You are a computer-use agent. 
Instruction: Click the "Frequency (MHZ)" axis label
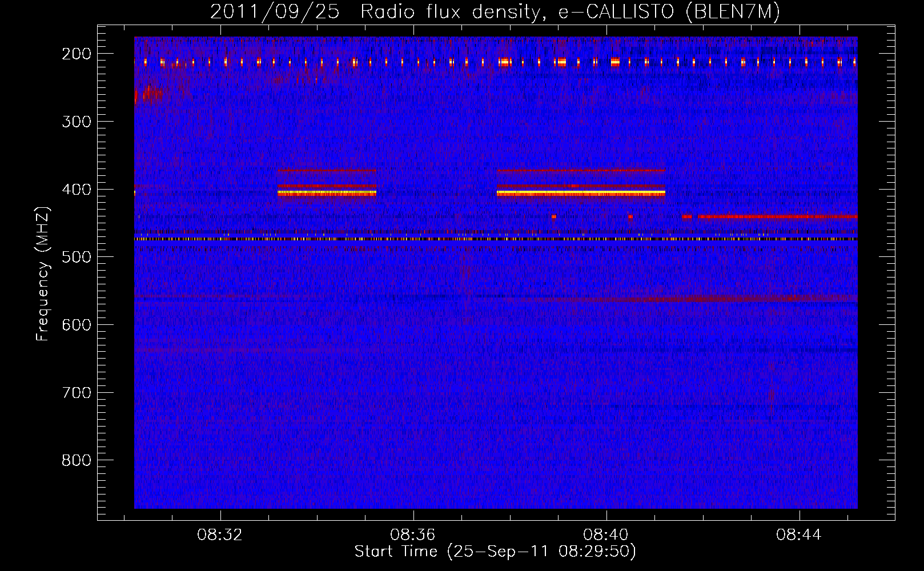[x=42, y=274]
